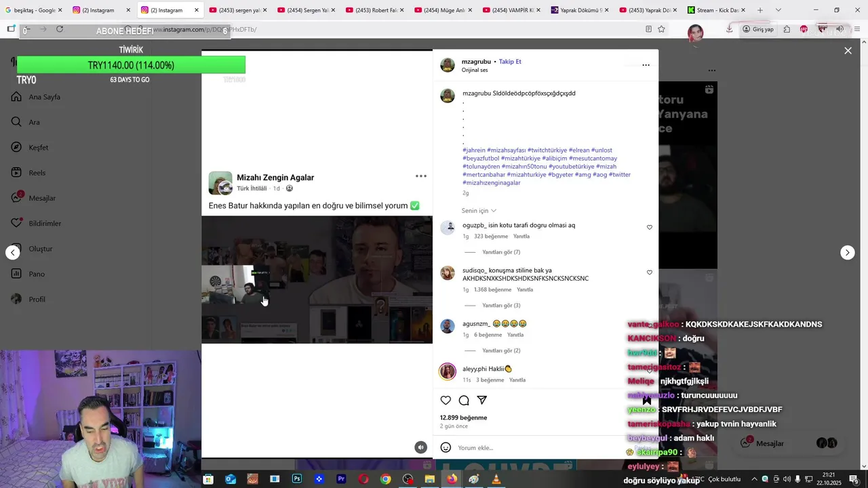
Task: Share the post with paper plane icon
Action: [x=482, y=401]
